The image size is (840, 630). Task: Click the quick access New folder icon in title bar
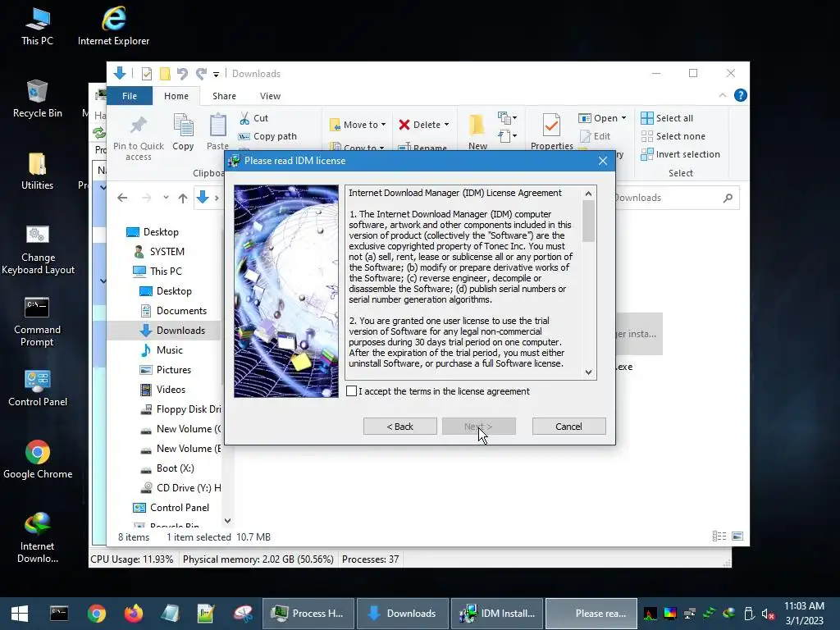165,73
